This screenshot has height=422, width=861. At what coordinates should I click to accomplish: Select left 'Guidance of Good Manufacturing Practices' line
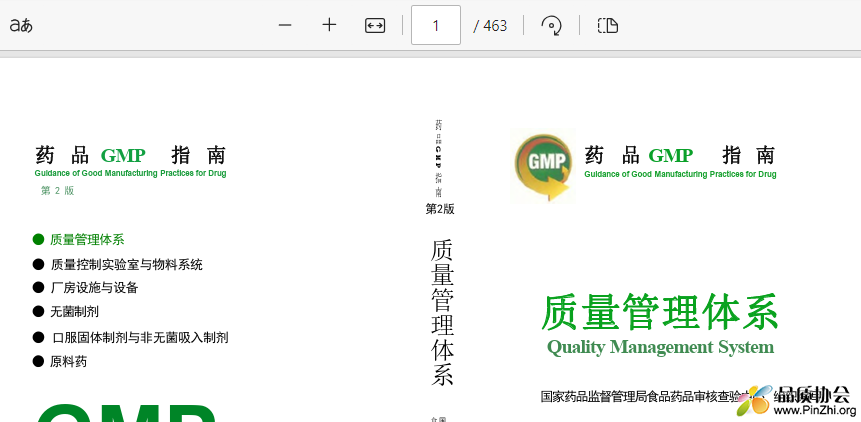tap(131, 173)
